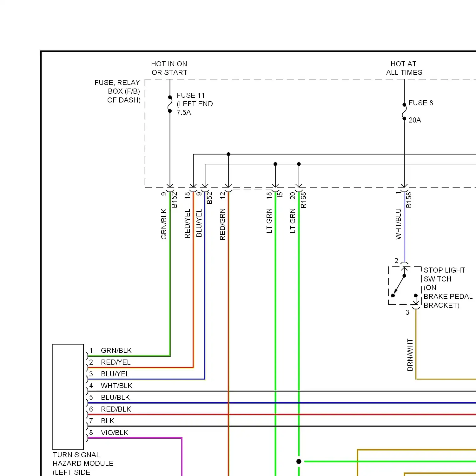Click the STOP LIGHT SWITCH label
The image size is (476, 476).
point(448,288)
